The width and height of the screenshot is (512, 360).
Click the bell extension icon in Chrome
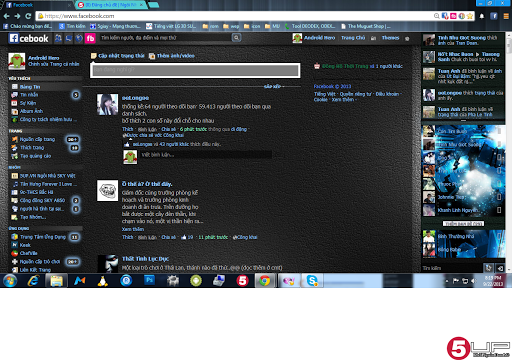482,16
